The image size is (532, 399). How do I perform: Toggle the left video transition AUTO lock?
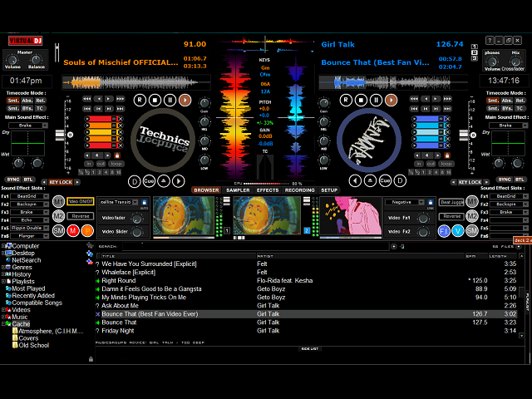tap(144, 202)
